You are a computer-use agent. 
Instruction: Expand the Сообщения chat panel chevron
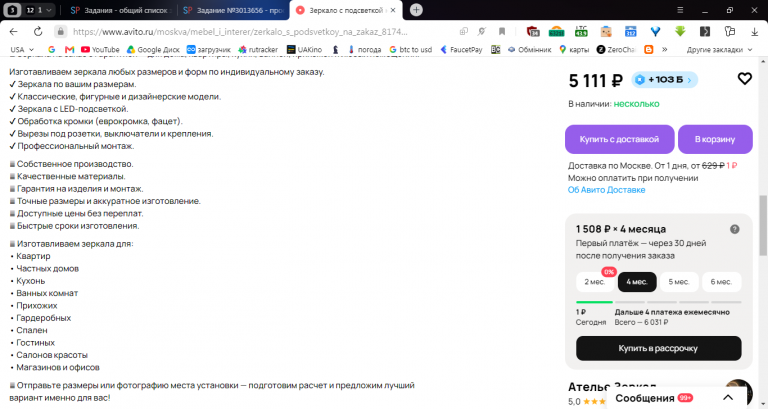click(728, 398)
